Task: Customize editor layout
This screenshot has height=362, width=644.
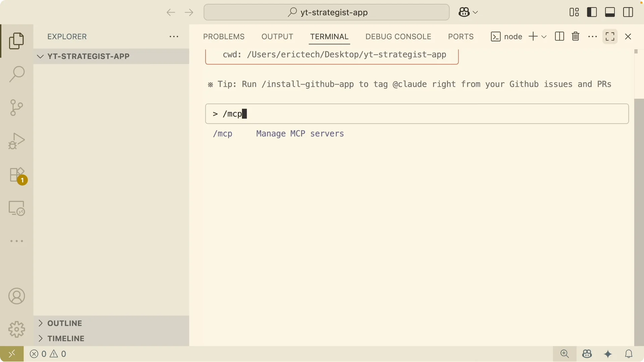Action: [574, 12]
